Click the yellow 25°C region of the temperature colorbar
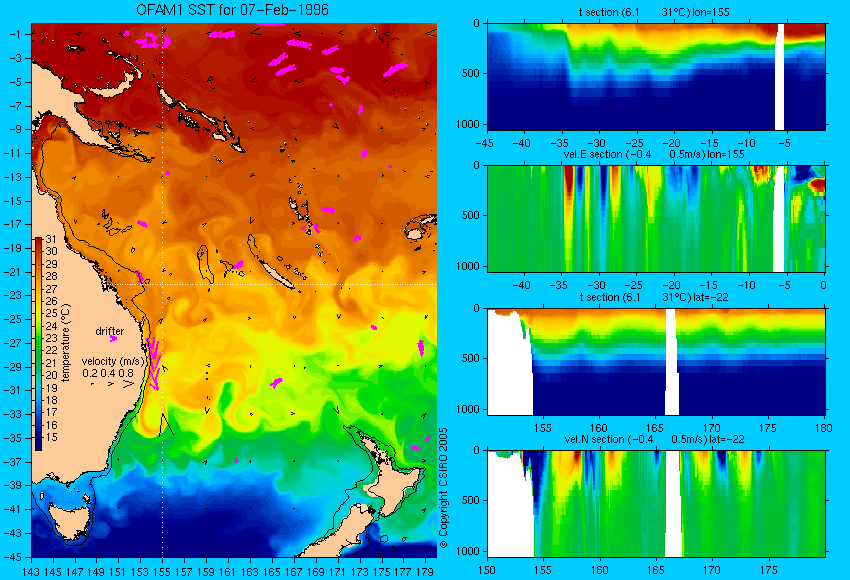Image resolution: width=850 pixels, height=580 pixels. (x=38, y=313)
